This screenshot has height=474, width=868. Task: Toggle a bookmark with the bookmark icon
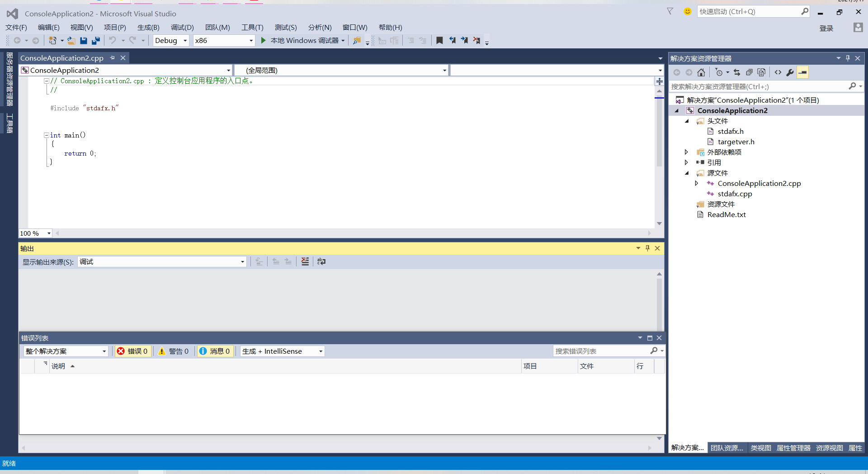coord(439,41)
